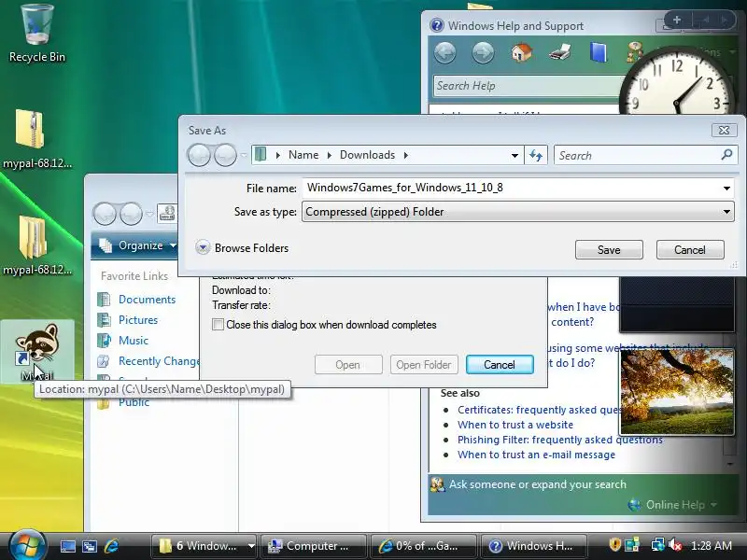Click the Back button in Save As dialog
747x560 pixels.
199,155
